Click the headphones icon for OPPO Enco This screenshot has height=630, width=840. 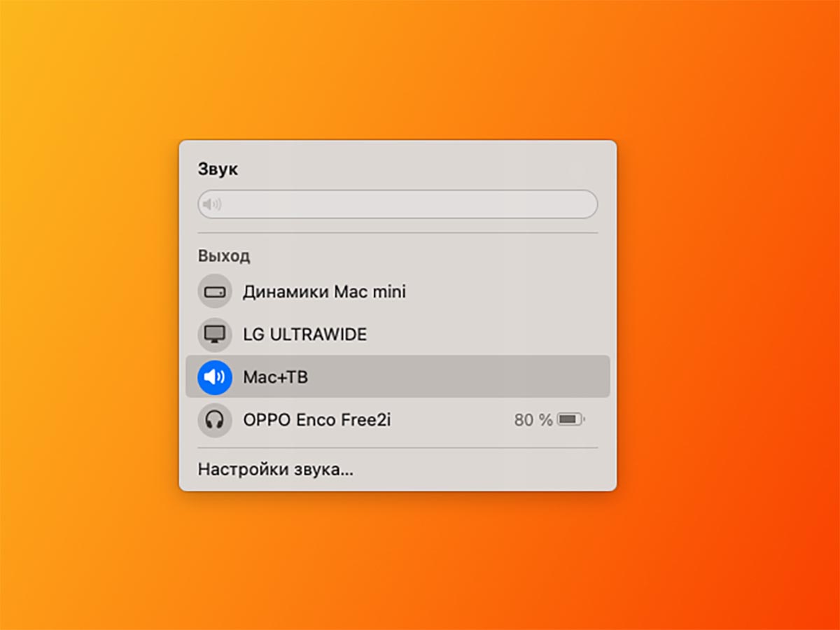coord(215,419)
